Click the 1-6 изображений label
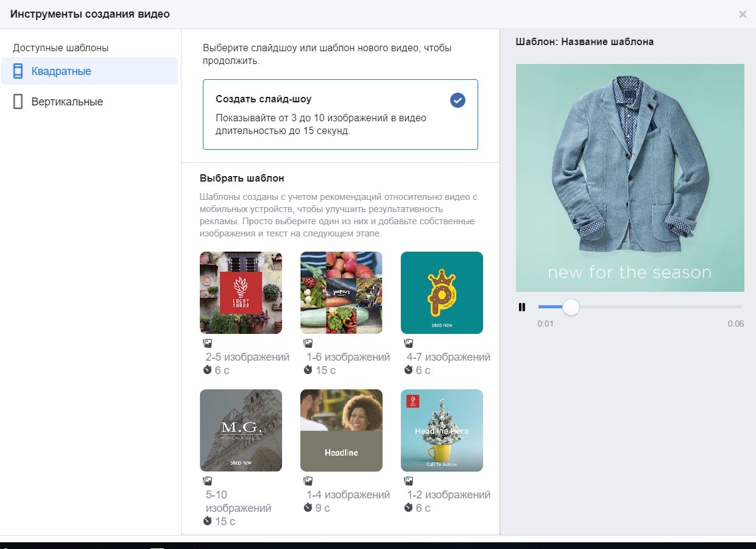The width and height of the screenshot is (756, 549). (348, 357)
